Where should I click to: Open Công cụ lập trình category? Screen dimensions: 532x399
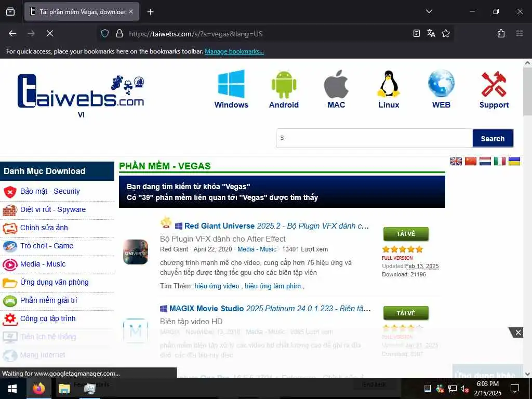(48, 318)
